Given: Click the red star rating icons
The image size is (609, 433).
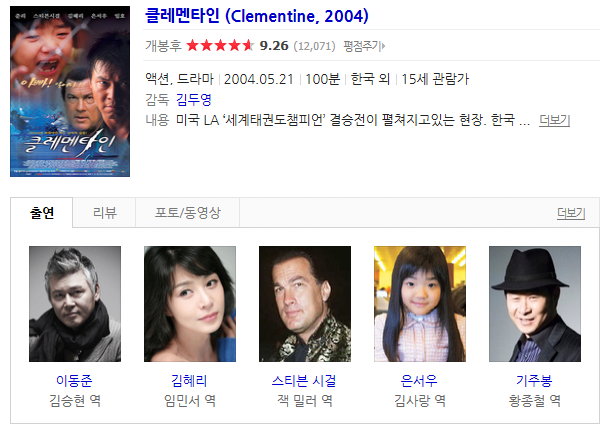Looking at the screenshot, I should [x=220, y=46].
